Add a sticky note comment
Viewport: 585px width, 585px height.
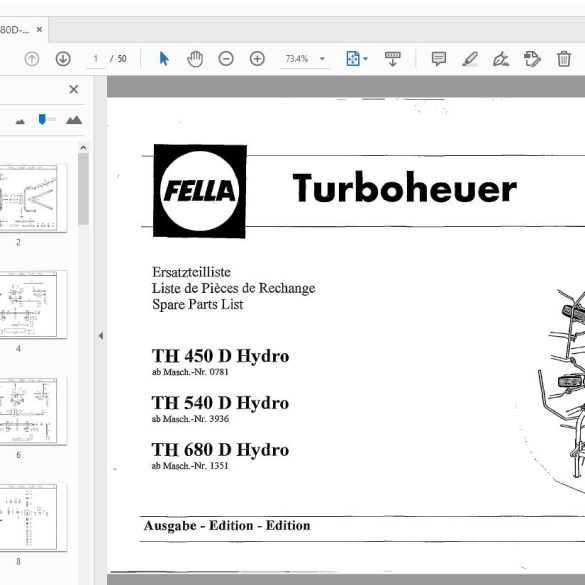(438, 59)
